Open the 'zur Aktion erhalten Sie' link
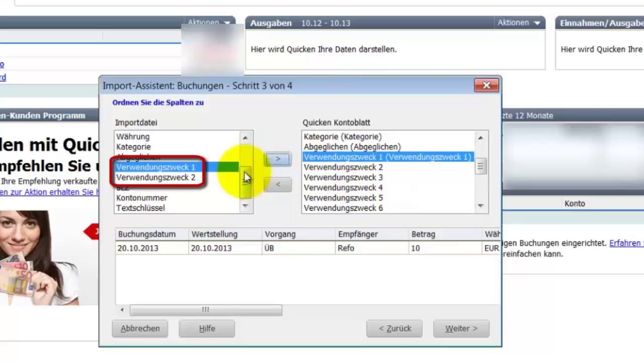644x362 pixels. (x=49, y=192)
